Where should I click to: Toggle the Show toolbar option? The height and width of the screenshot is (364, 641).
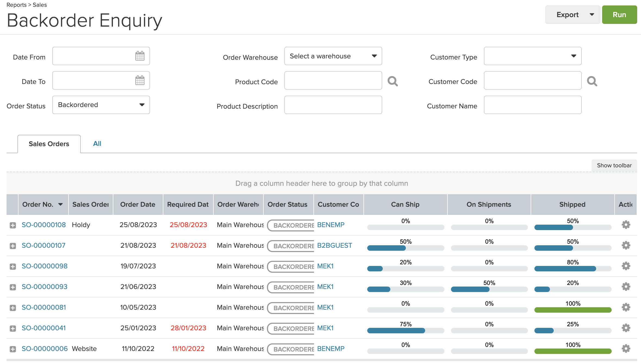pos(615,165)
